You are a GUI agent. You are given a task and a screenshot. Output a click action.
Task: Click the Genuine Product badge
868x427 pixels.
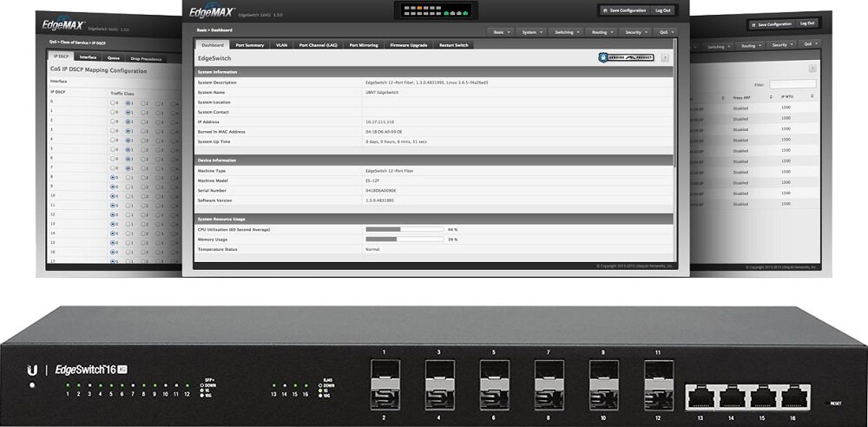(626, 57)
